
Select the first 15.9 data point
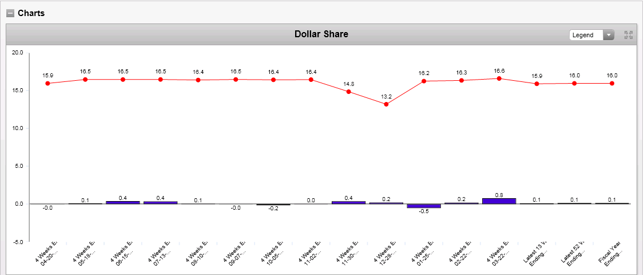pyautogui.click(x=47, y=84)
